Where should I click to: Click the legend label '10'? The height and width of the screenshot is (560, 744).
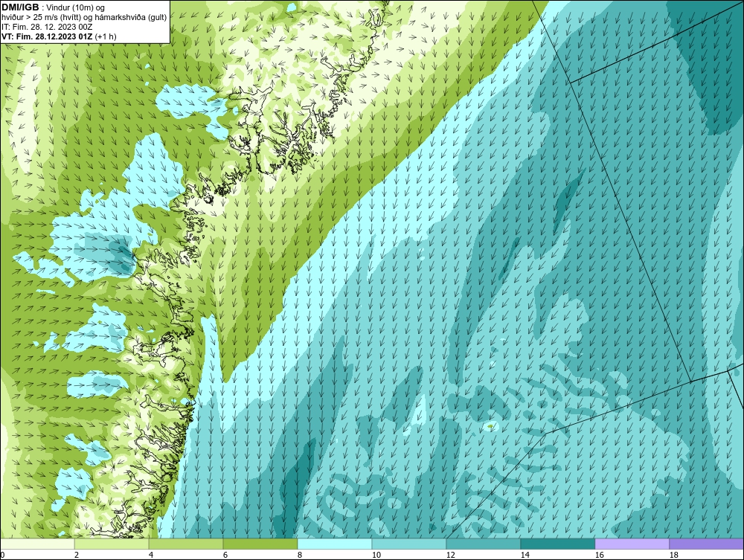376,555
